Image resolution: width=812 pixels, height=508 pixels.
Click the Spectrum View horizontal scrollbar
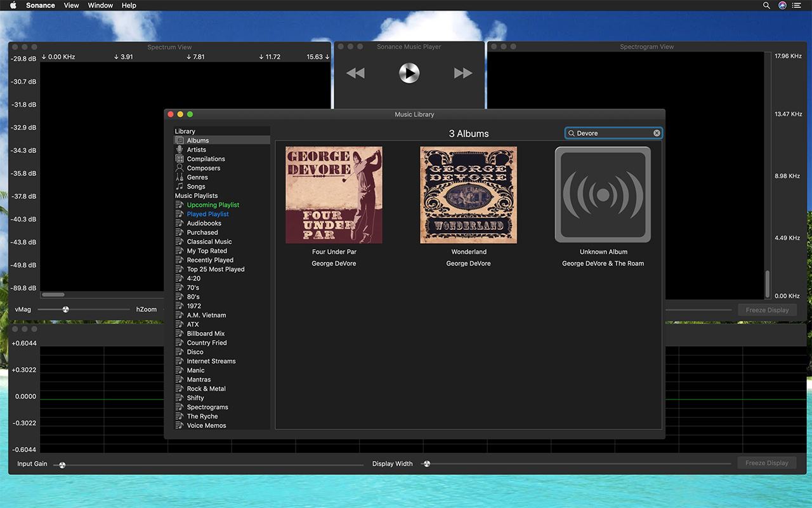[x=53, y=295]
